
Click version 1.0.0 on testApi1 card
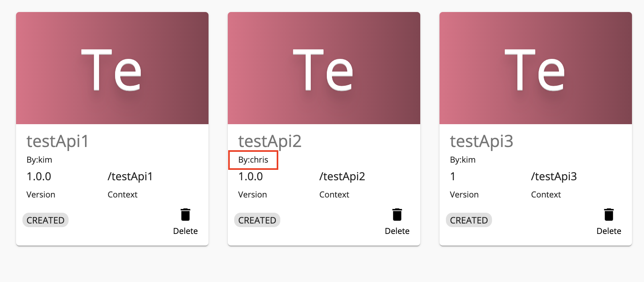39,177
